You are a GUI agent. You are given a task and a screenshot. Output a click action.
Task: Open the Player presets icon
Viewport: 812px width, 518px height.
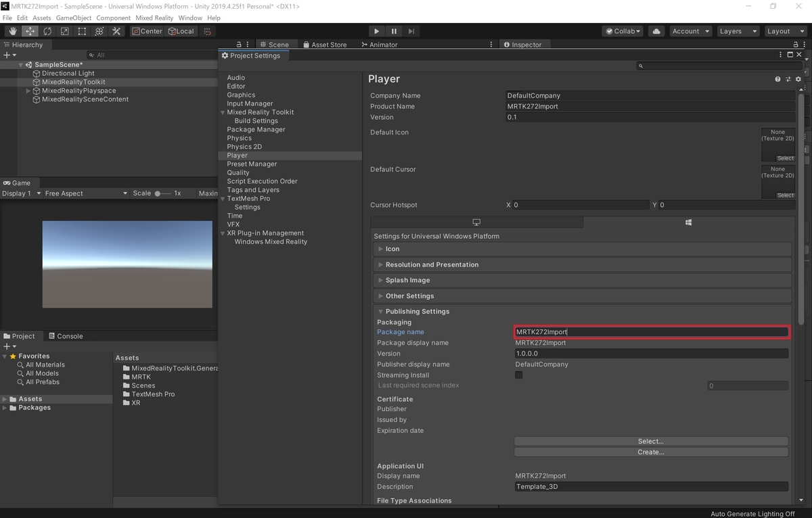click(788, 79)
